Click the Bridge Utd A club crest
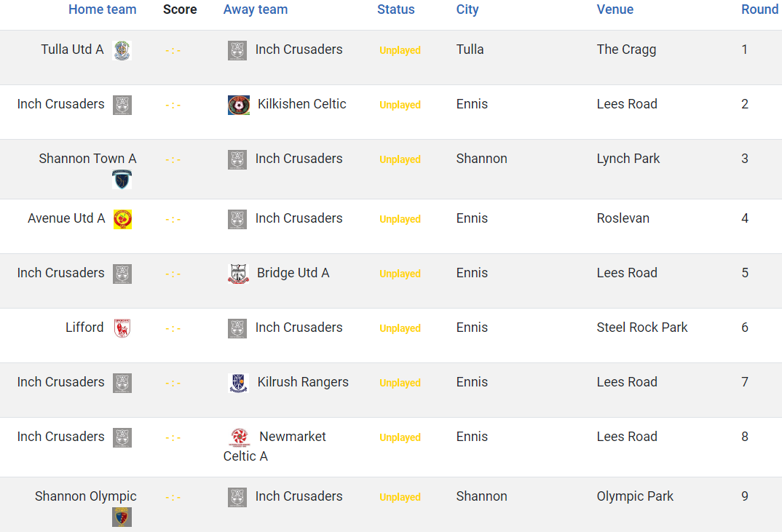Screen dimensions: 782x532 click(238, 274)
